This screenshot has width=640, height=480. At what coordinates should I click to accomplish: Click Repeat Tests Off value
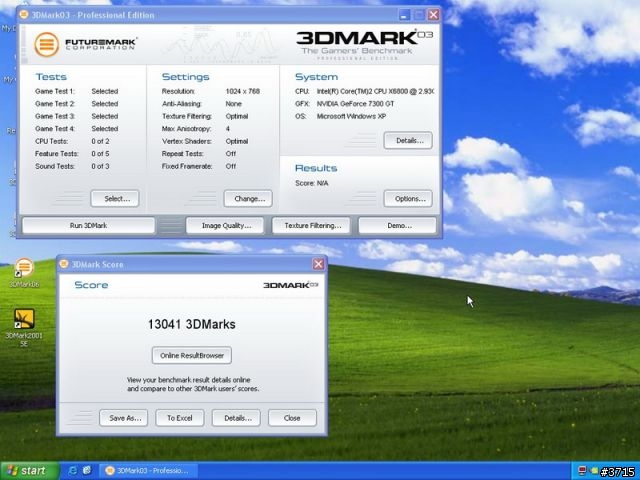point(231,154)
